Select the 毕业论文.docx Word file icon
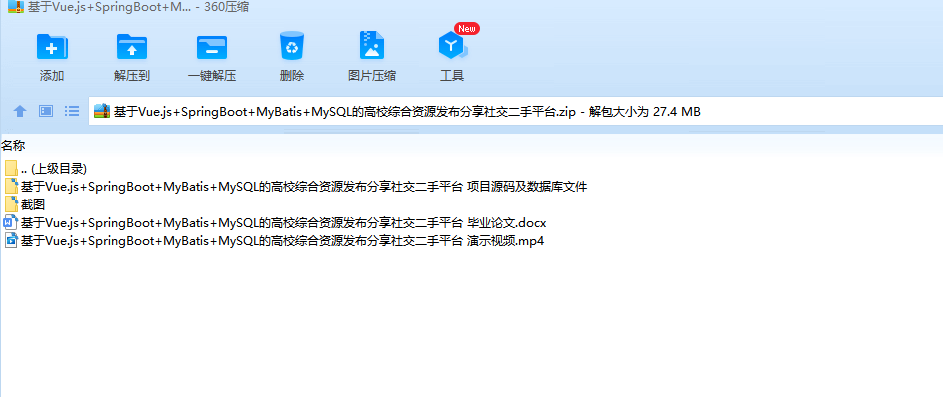The height and width of the screenshot is (397, 943). (11, 223)
